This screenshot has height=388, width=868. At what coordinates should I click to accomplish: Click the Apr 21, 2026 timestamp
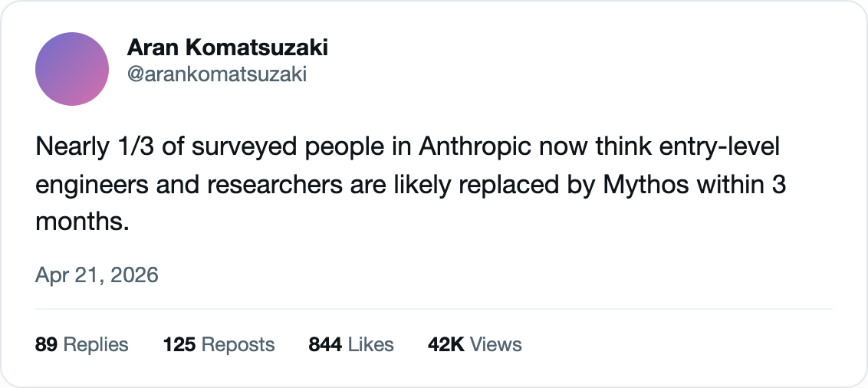tap(97, 275)
